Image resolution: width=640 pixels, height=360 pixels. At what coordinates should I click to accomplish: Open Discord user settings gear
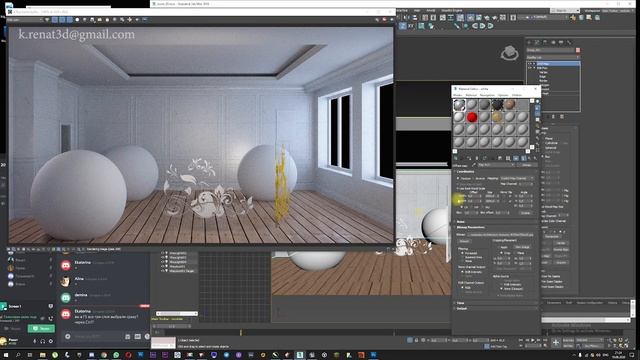[51, 341]
